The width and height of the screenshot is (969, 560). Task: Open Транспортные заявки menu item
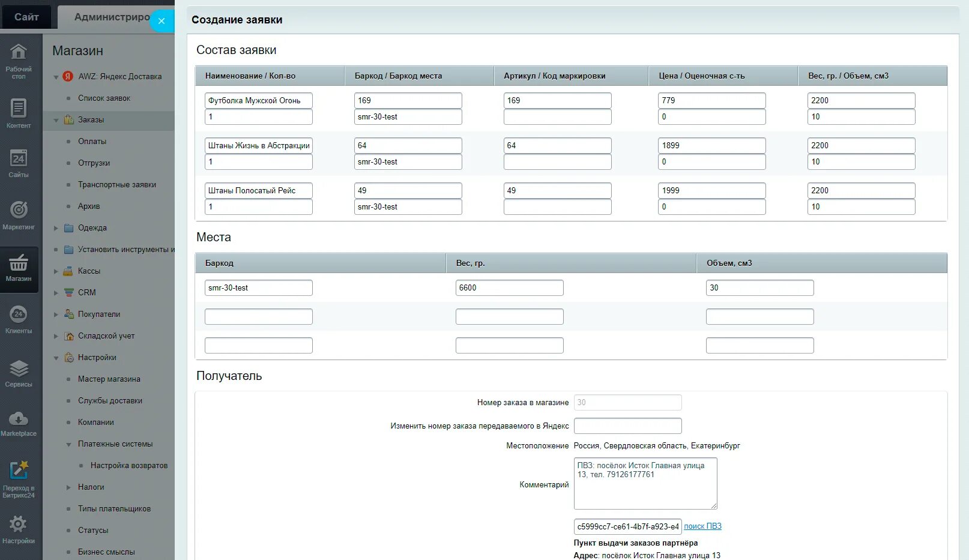[117, 184]
